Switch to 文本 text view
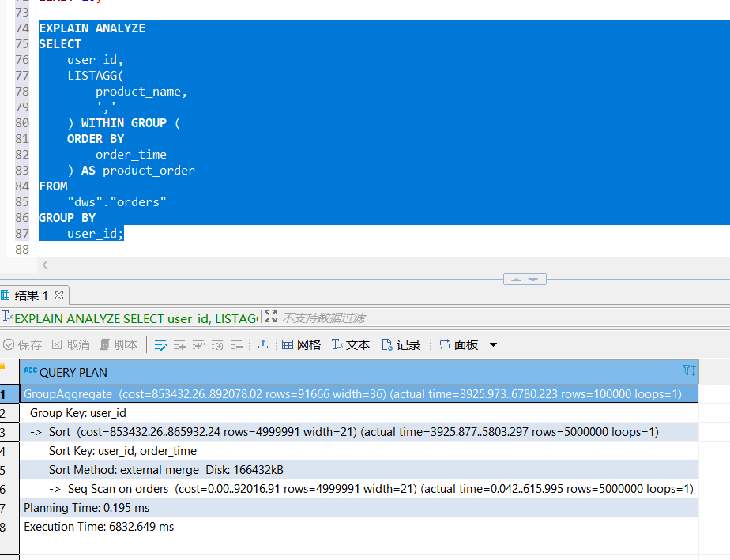Screen dimensions: 730x560 click(x=351, y=344)
